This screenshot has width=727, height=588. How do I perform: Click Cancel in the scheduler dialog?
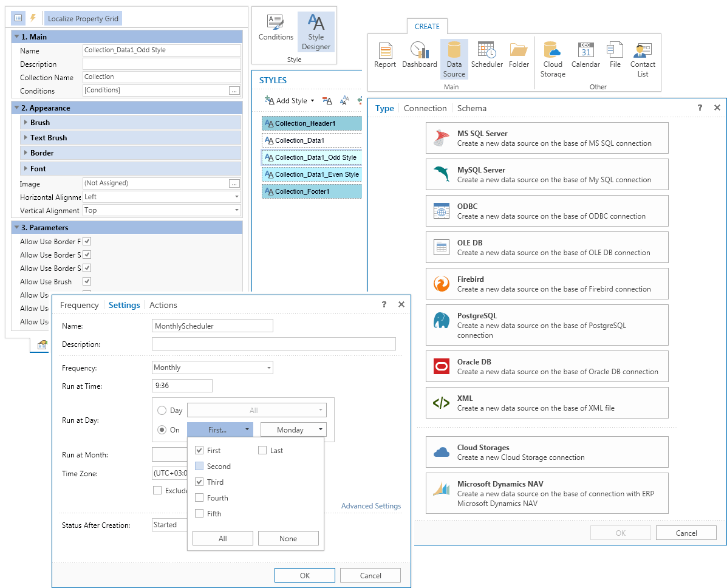(370, 575)
